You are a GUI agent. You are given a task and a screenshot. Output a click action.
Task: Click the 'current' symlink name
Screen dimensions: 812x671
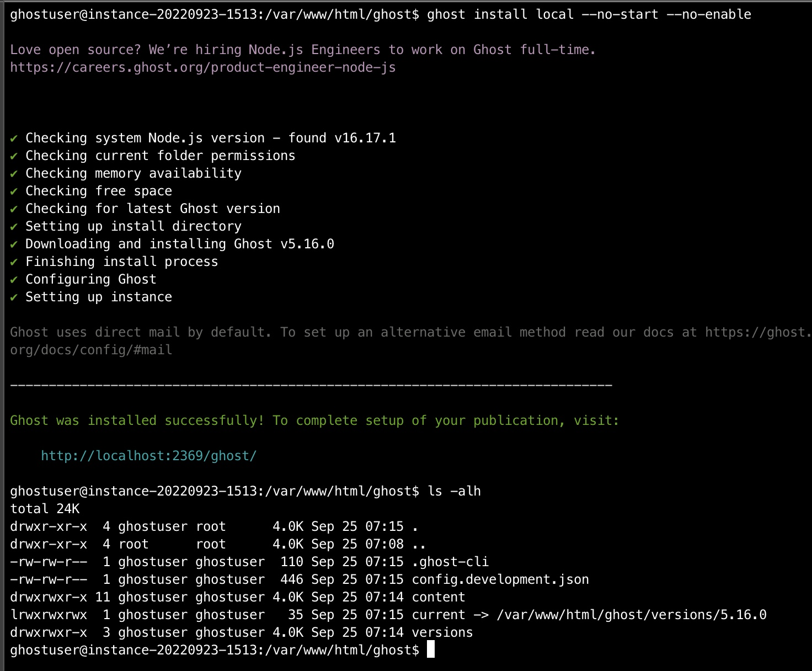point(439,615)
